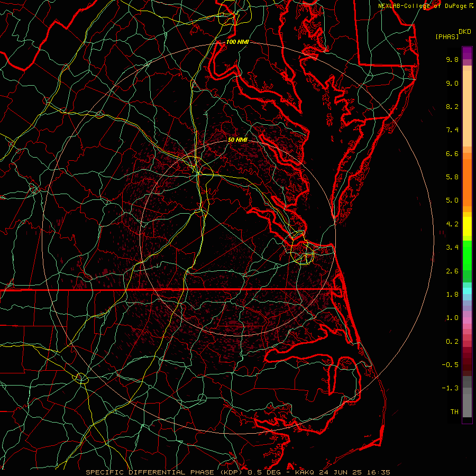Pick the cyan band of the color bar
The width and height of the screenshot is (476, 476).
tap(467, 291)
